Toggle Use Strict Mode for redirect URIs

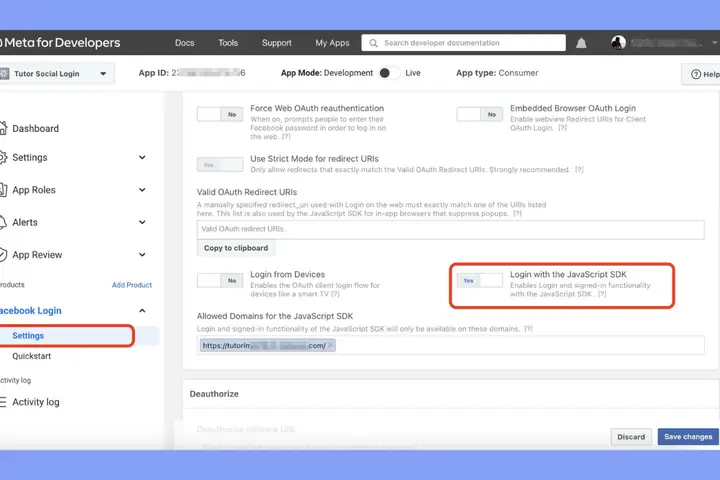click(x=220, y=165)
